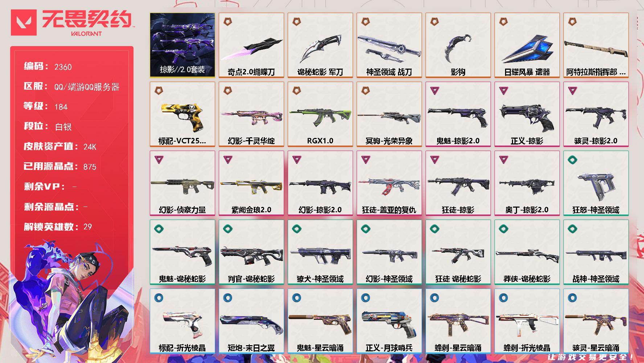Click the Valorant logo icon
Viewport: 644px width, 363px height.
click(x=24, y=23)
